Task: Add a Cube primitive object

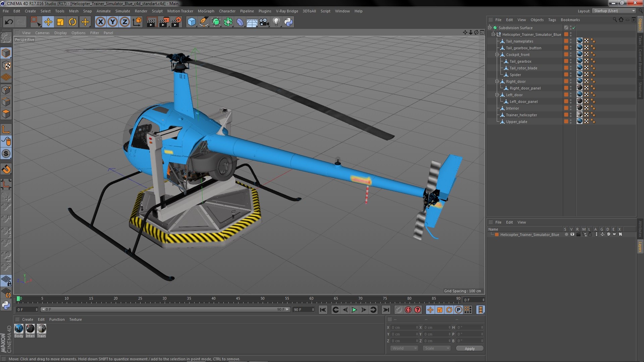Action: pos(192,22)
